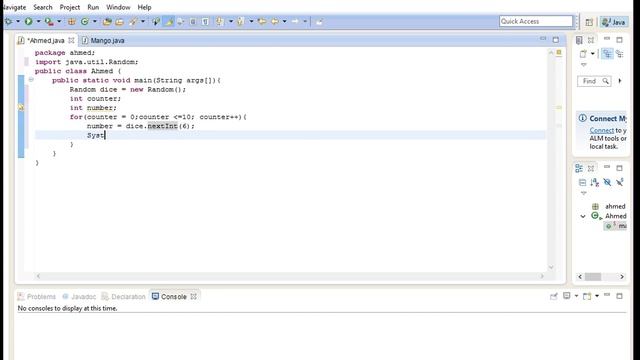Image resolution: width=640 pixels, height=360 pixels.
Task: Toggle Block Selection Mode icon in toolbar
Action: click(x=193, y=21)
